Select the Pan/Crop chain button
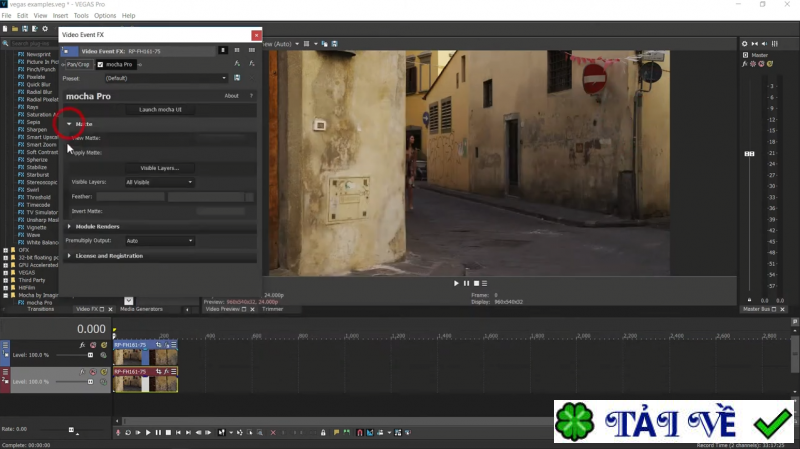This screenshot has height=449, width=800. 77,64
